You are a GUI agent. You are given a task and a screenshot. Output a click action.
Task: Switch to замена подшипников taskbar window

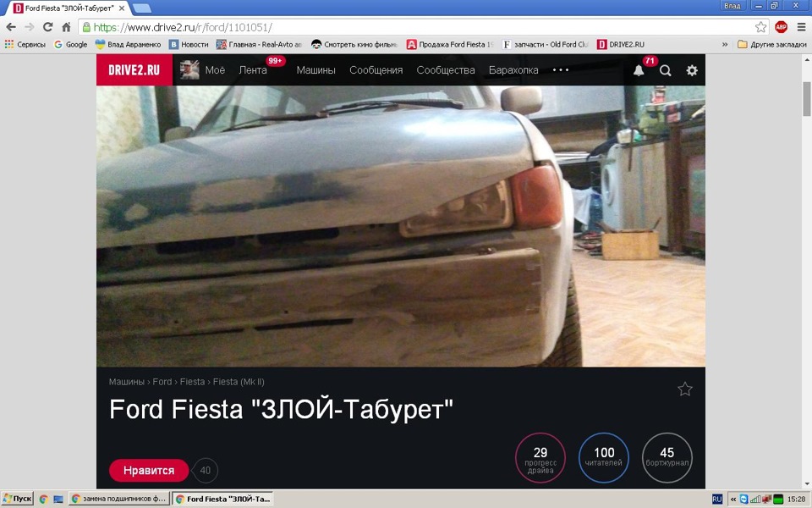coord(119,500)
